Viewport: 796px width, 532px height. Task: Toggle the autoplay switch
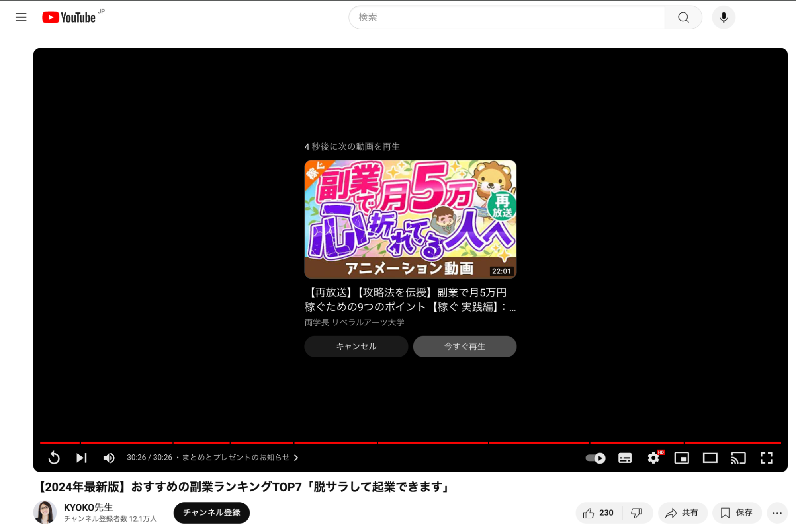pos(595,458)
